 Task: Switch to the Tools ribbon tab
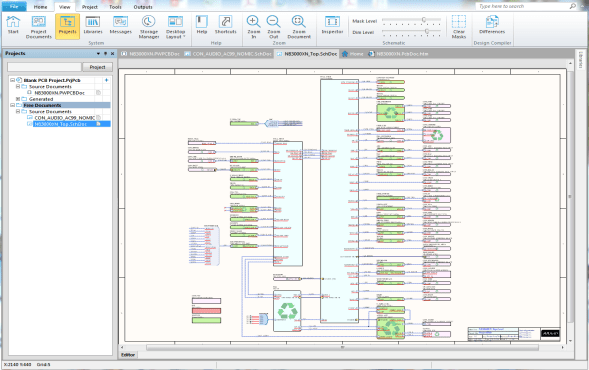click(115, 7)
